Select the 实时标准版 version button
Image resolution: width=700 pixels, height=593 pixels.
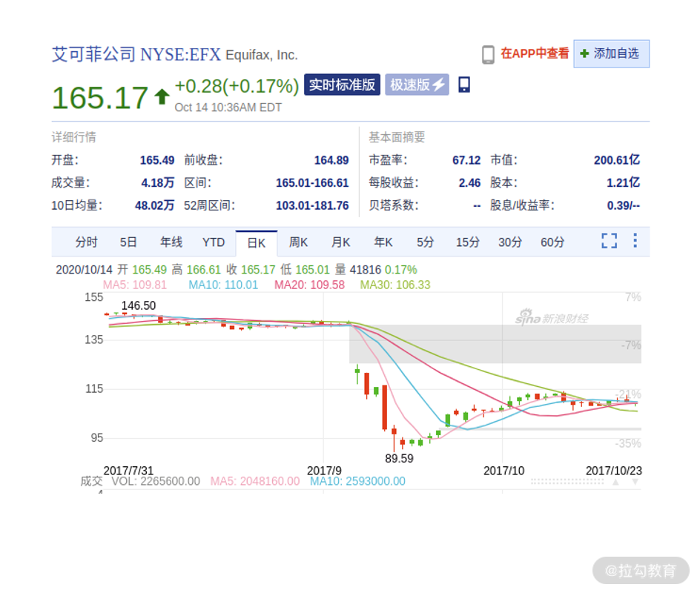[x=342, y=85]
